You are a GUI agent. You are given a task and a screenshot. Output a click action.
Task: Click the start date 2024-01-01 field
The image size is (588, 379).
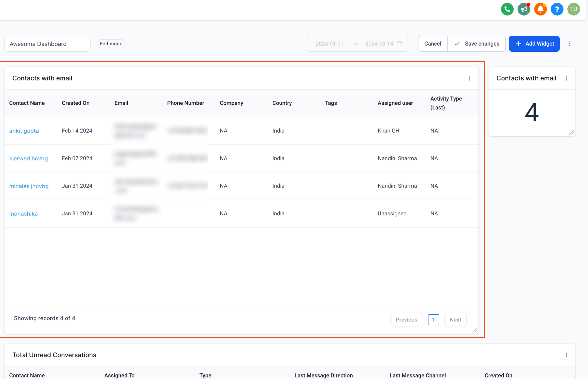click(x=329, y=44)
